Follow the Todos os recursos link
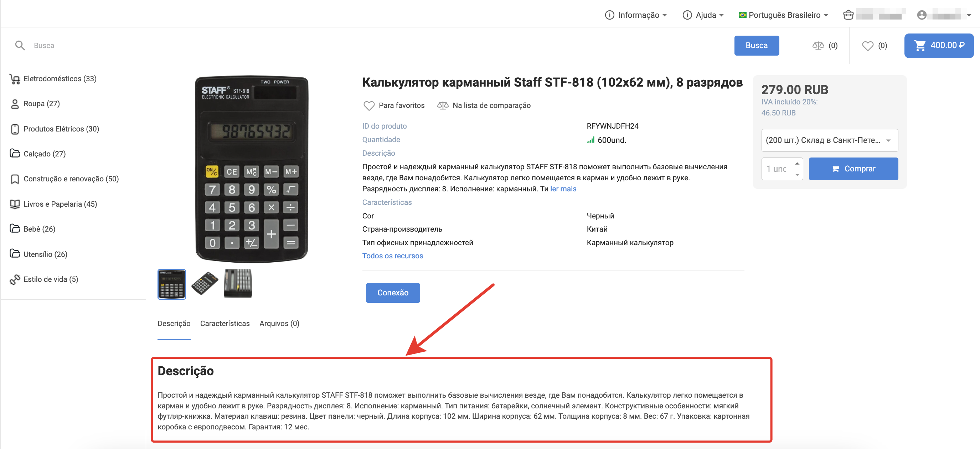The width and height of the screenshot is (980, 449). [x=392, y=256]
